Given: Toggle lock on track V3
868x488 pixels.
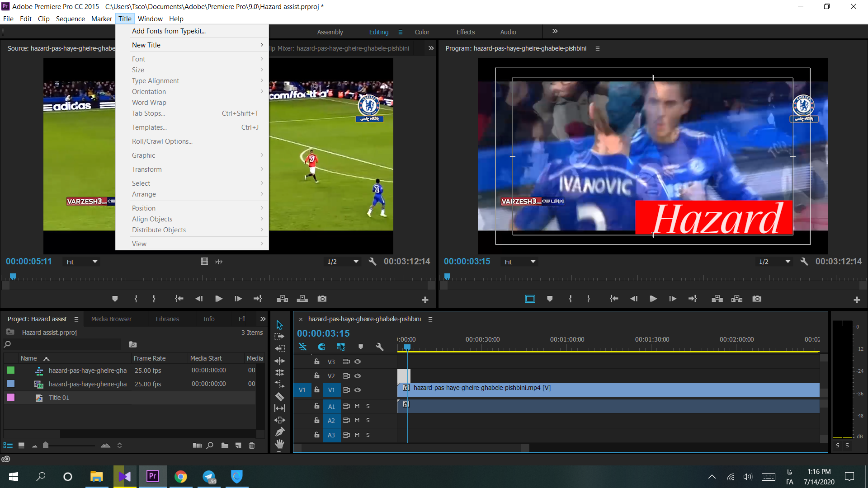Looking at the screenshot, I should [317, 361].
